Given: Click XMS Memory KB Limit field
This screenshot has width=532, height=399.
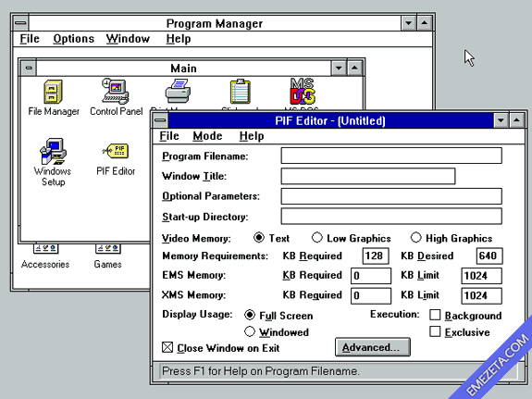Looking at the screenshot, I should (481, 295).
